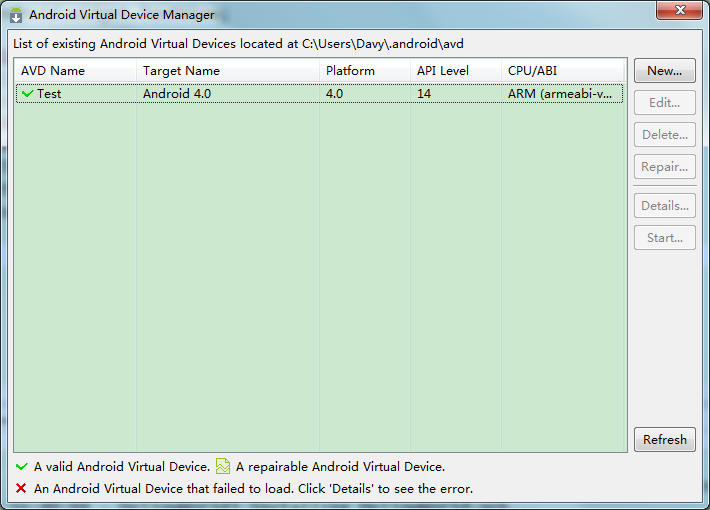
Task: Launch the AVD with Start...
Action: pos(664,238)
